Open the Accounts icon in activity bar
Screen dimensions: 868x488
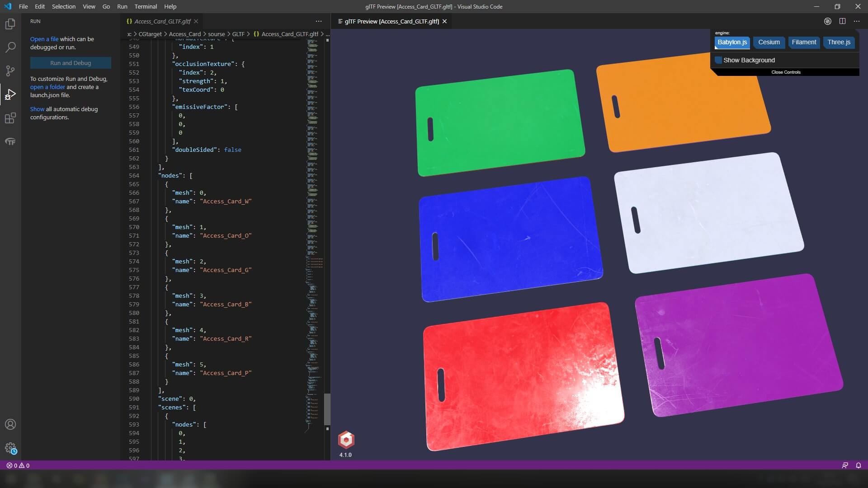10,424
